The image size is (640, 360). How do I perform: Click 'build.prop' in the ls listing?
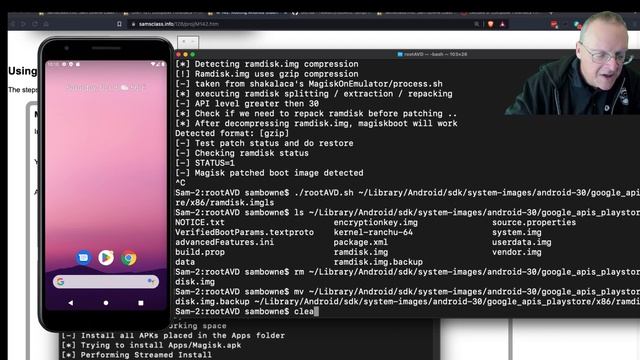pyautogui.click(x=200, y=252)
